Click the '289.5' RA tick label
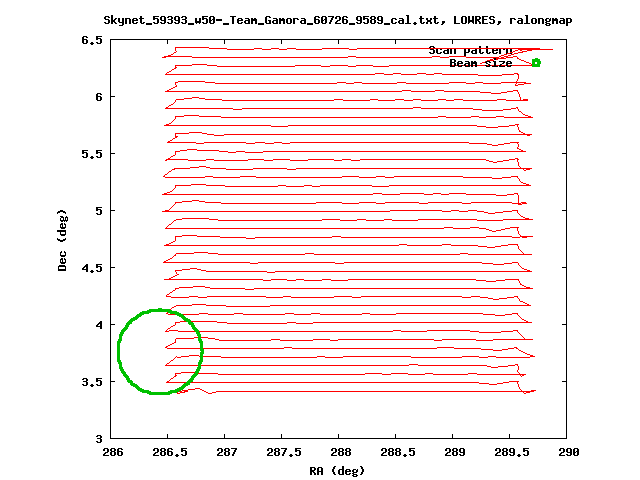Image resolution: width=640 pixels, height=480 pixels. point(512,452)
